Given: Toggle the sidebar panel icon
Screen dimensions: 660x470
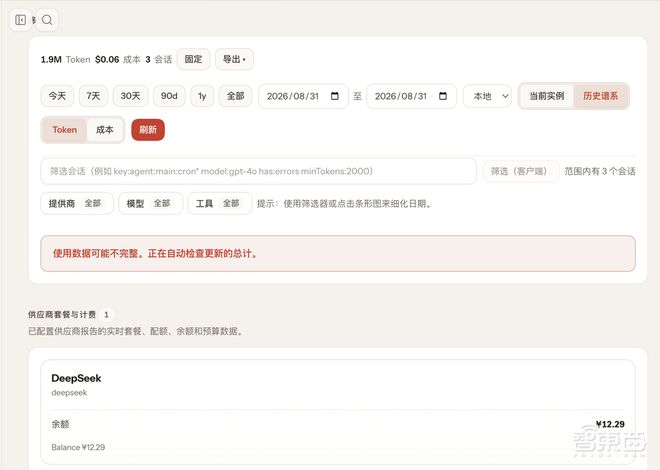Looking at the screenshot, I should click(20, 20).
